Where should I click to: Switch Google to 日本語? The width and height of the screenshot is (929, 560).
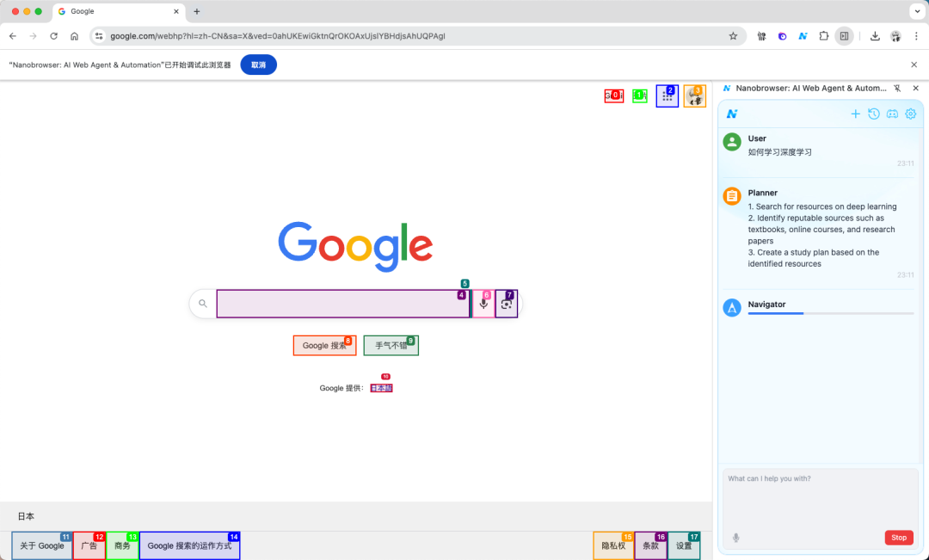pyautogui.click(x=382, y=388)
